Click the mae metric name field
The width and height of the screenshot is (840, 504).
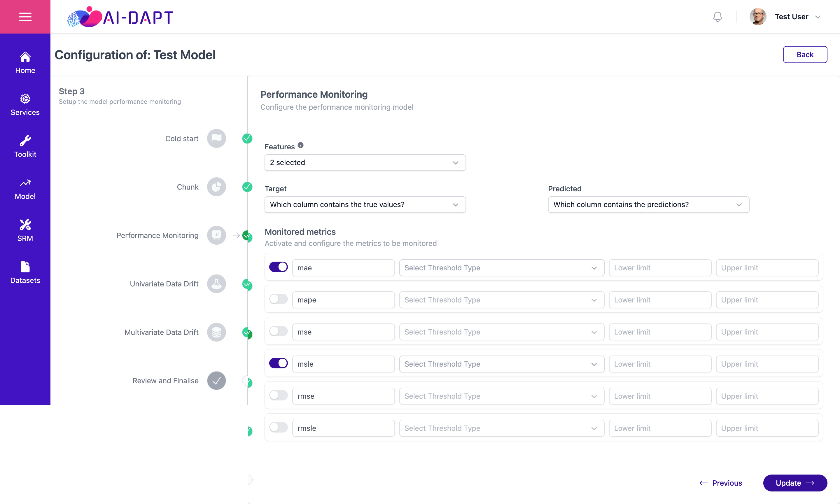coord(343,268)
